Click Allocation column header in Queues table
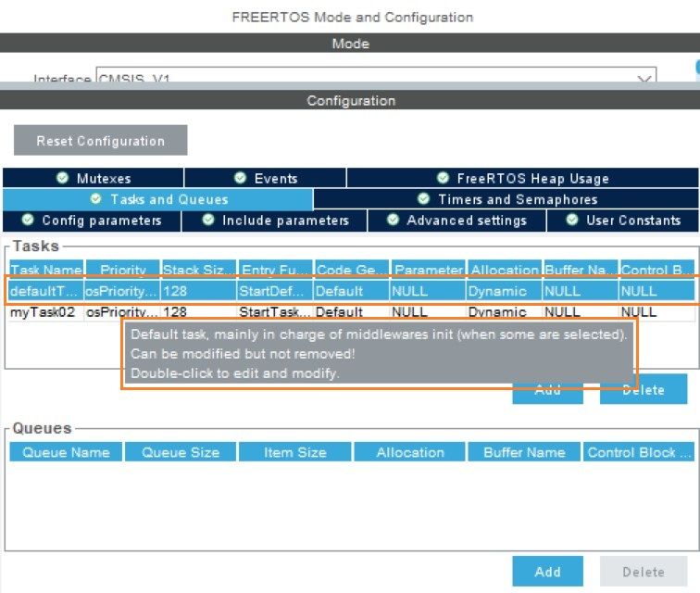The width and height of the screenshot is (700, 593). (x=410, y=452)
